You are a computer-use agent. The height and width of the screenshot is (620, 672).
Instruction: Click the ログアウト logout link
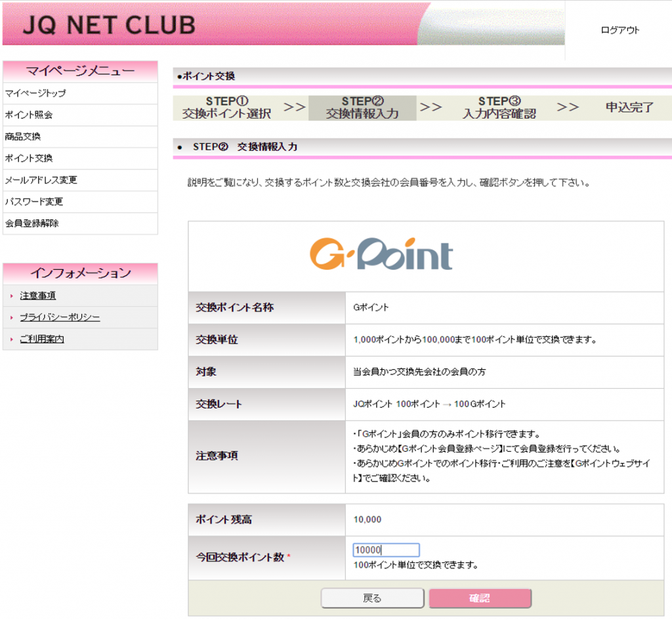(619, 30)
